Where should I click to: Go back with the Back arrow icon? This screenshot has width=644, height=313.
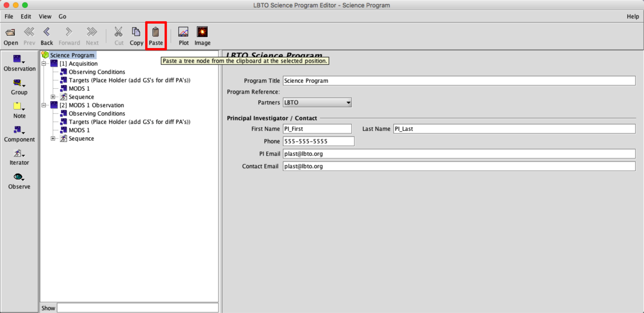47,36
